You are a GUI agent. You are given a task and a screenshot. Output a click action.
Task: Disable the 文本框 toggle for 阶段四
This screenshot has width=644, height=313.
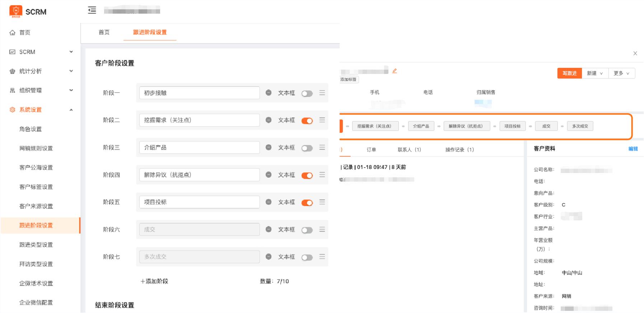(307, 176)
